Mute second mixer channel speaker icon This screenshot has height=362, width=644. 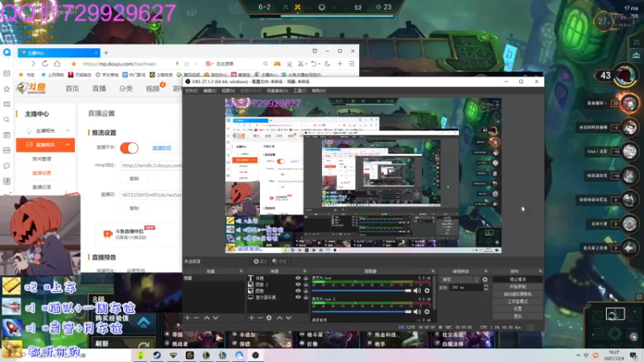pyautogui.click(x=417, y=311)
